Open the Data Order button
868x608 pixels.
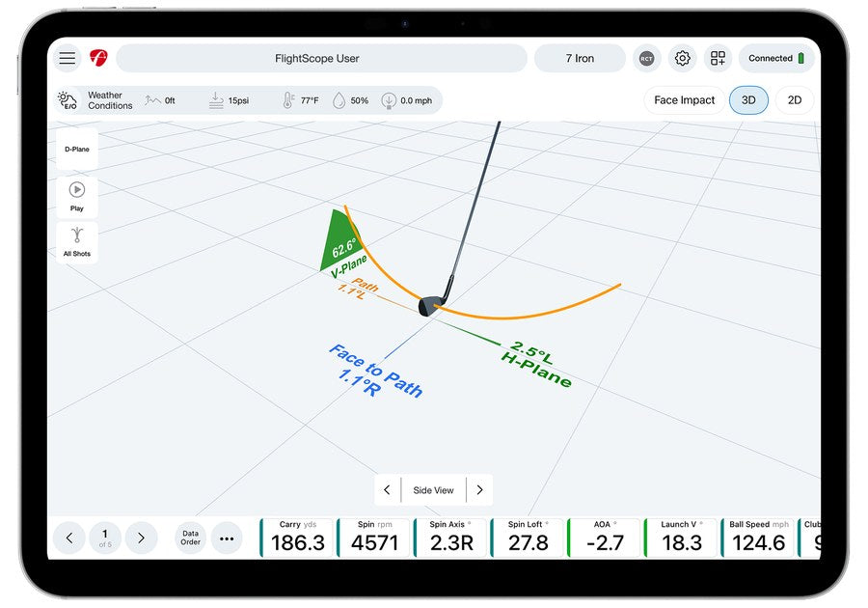(190, 538)
